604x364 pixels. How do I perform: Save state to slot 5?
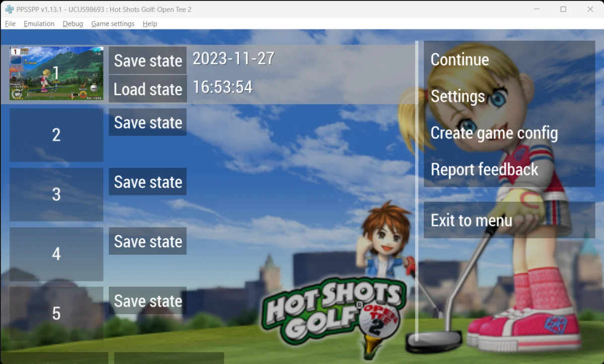click(x=147, y=301)
